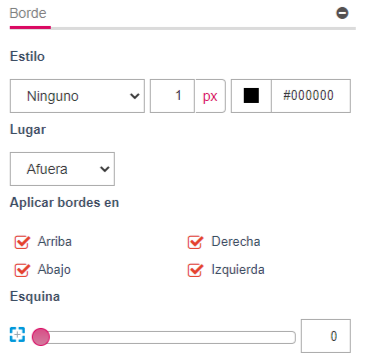Click the Izquierda label text
Screen dimensions: 366x361
[x=238, y=270]
